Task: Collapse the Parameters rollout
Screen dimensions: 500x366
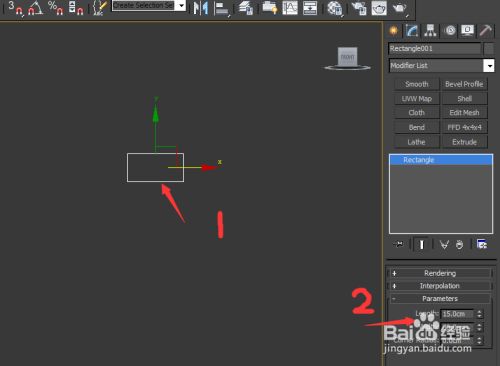Action: (x=440, y=298)
